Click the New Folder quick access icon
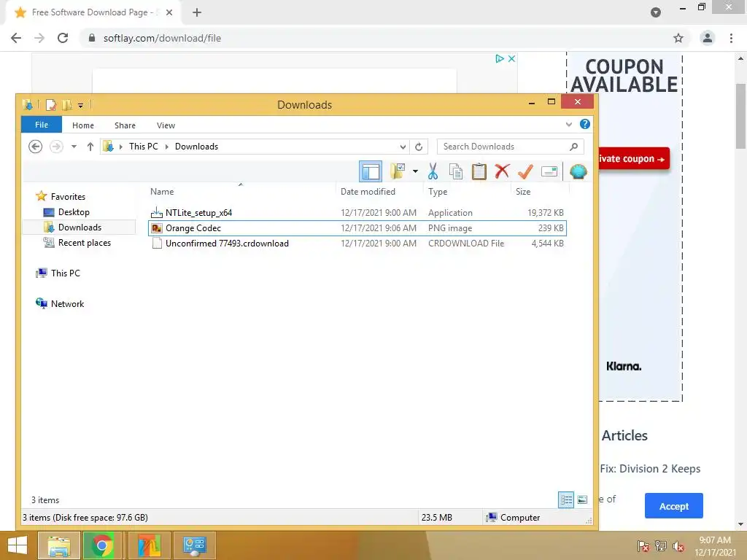This screenshot has height=560, width=747. (66, 104)
